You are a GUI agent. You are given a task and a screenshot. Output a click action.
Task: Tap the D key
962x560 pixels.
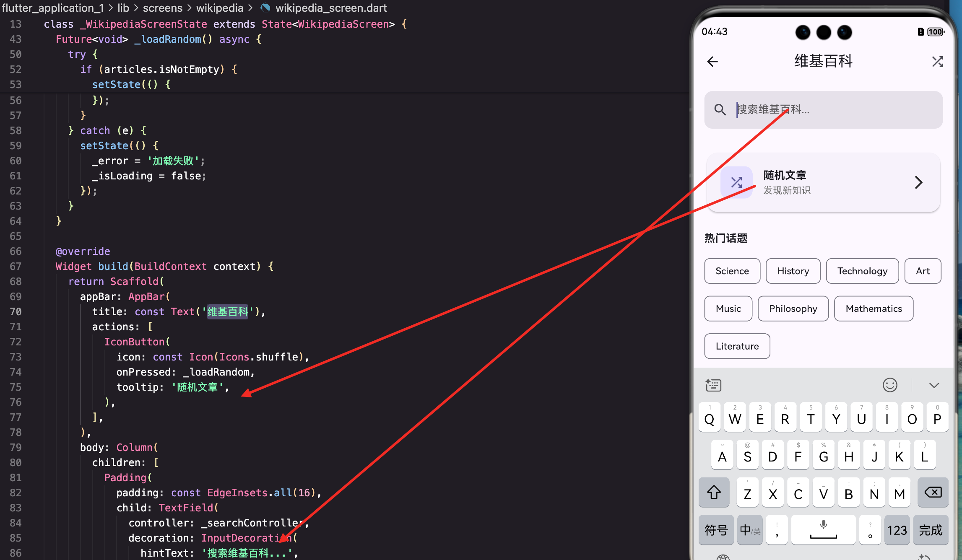pyautogui.click(x=773, y=455)
